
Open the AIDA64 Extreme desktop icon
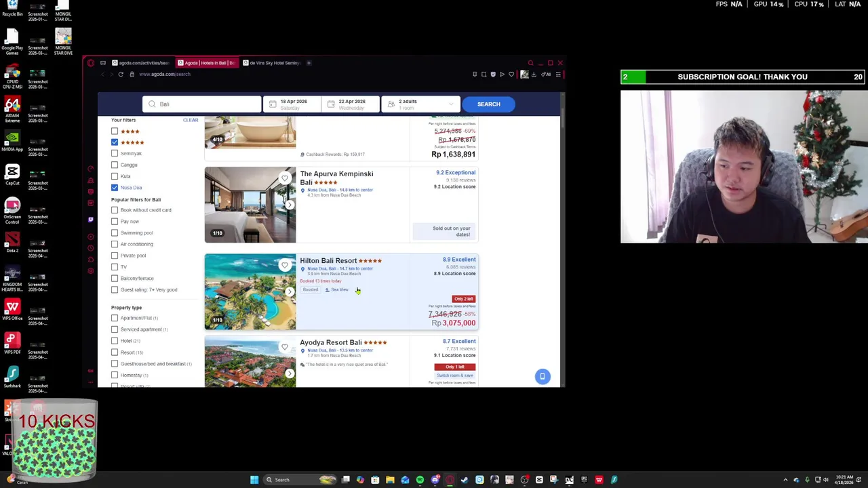12,110
